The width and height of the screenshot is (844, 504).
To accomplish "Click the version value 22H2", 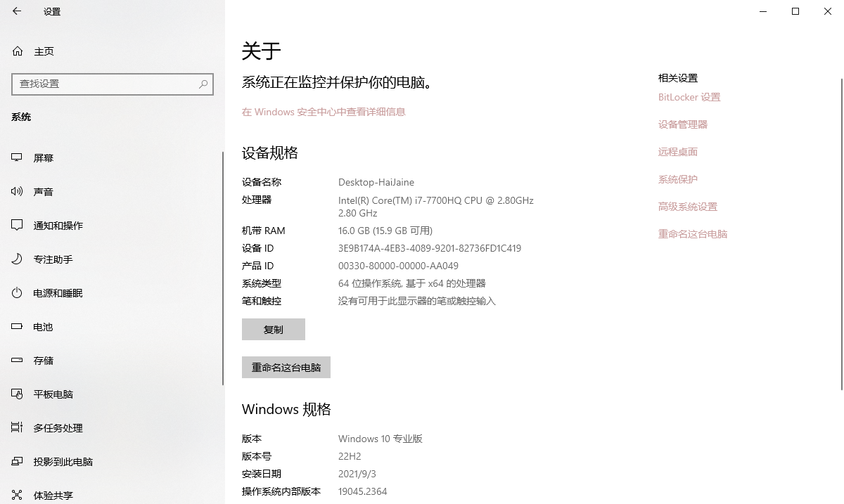I will click(x=350, y=456).
